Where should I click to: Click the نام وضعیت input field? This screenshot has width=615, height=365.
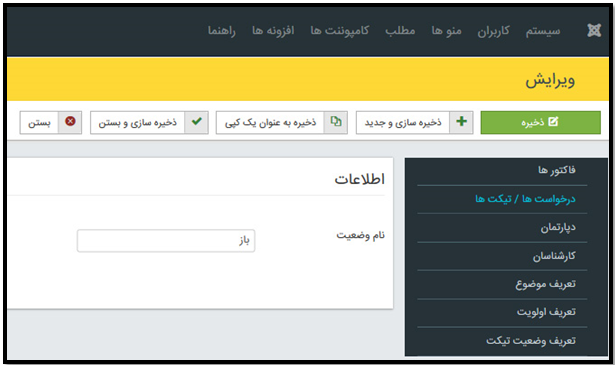pyautogui.click(x=166, y=241)
